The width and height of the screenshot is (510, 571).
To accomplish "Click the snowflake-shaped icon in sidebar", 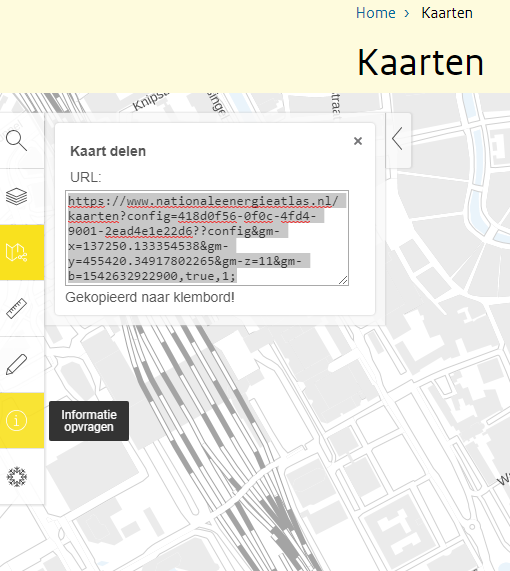I will click(x=16, y=477).
